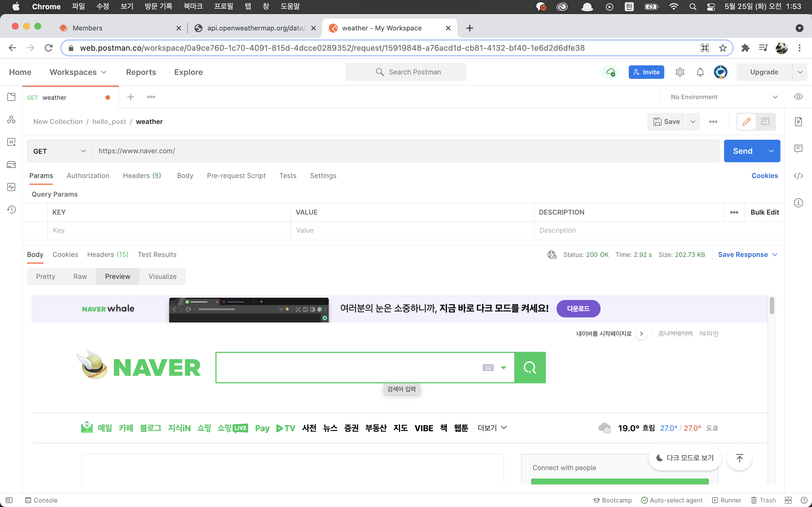Open the History sidebar icon
The height and width of the screenshot is (507, 812).
pyautogui.click(x=11, y=210)
